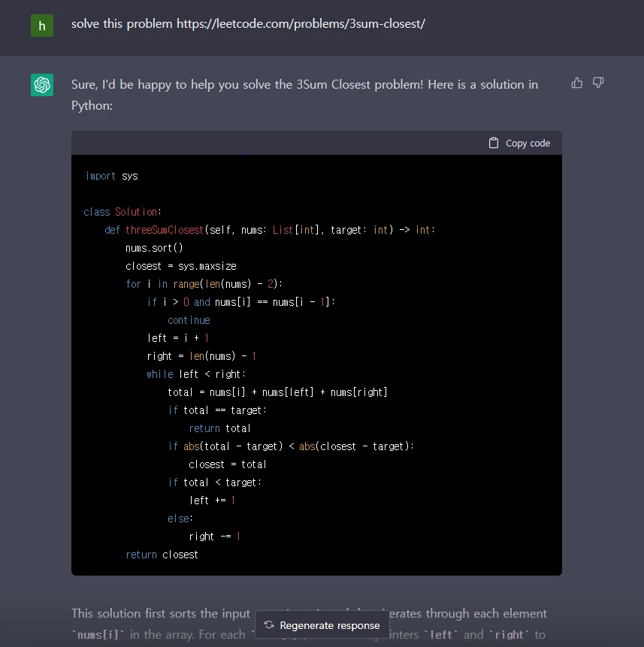
Task: Click 'right = len(nums) - 1' line
Action: point(201,356)
